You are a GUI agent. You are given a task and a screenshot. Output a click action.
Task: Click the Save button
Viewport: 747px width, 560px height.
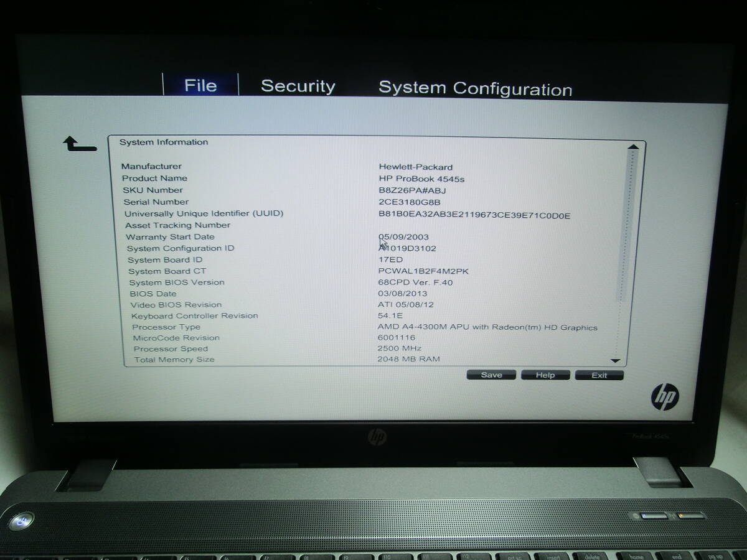tap(492, 375)
